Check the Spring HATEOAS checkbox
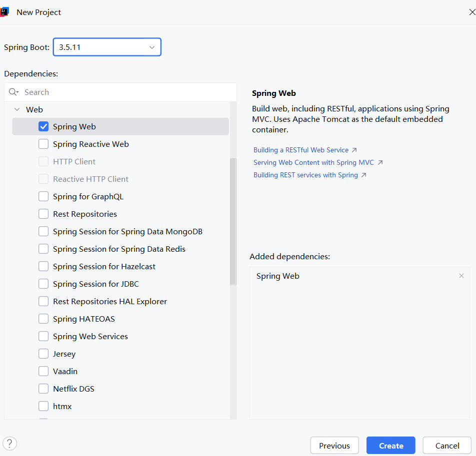Screen dimensions: 476x456 pyautogui.click(x=43, y=319)
